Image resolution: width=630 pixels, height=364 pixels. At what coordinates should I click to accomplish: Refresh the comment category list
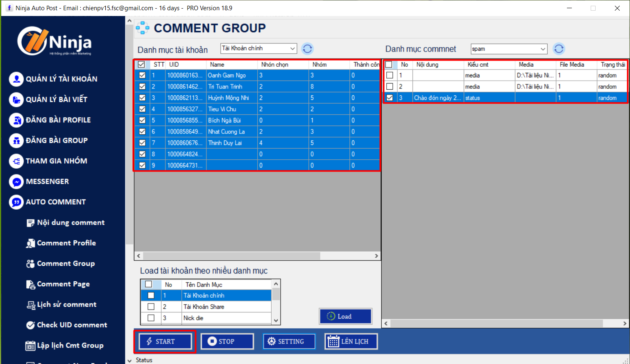(559, 49)
